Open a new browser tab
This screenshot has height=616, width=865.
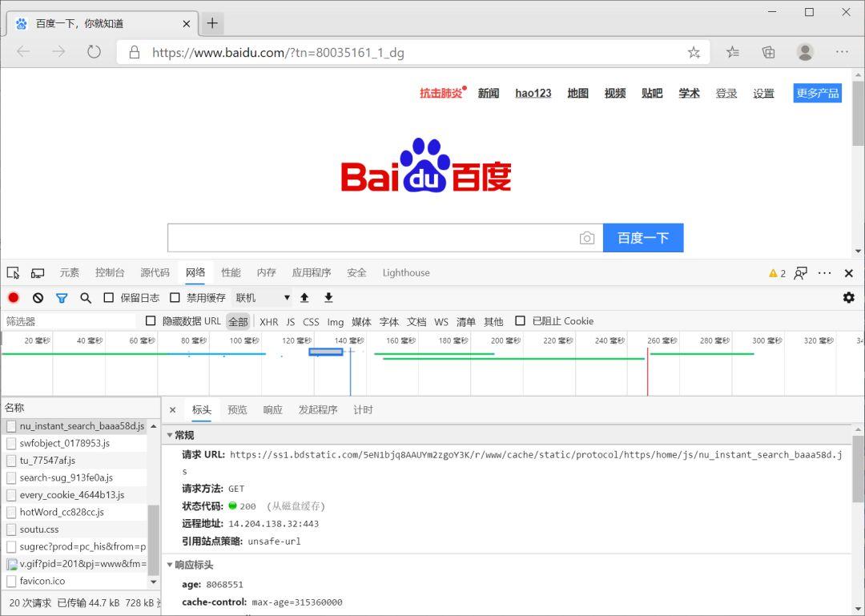point(212,23)
